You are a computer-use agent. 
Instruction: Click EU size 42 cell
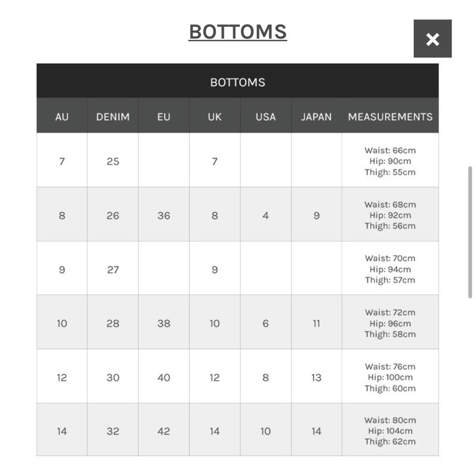tap(164, 431)
